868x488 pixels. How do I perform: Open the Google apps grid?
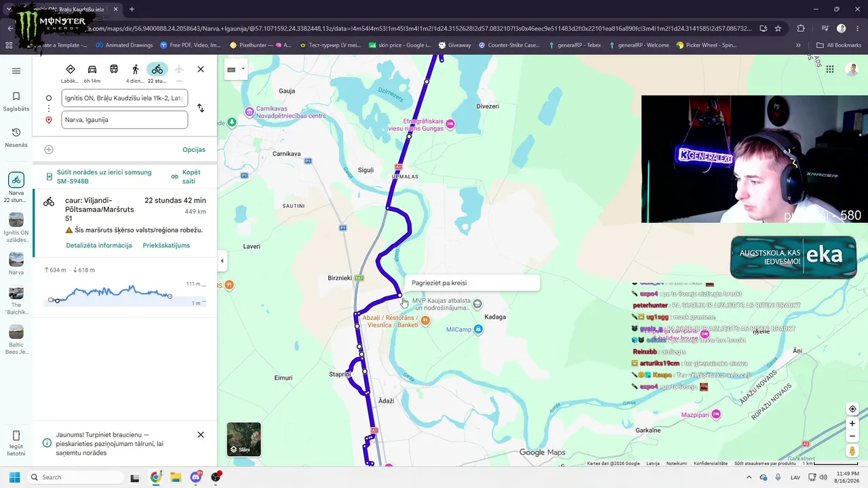point(829,69)
